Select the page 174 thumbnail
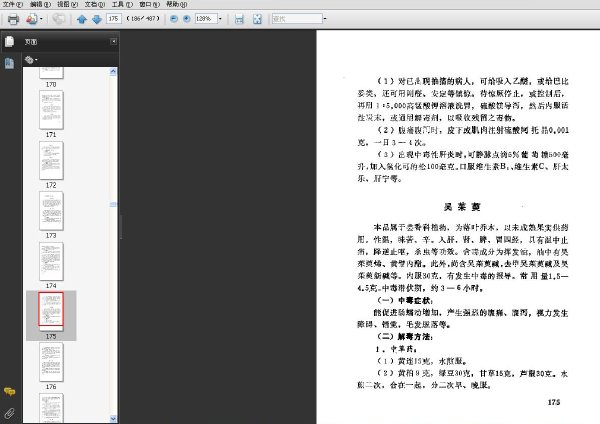 [x=51, y=261]
